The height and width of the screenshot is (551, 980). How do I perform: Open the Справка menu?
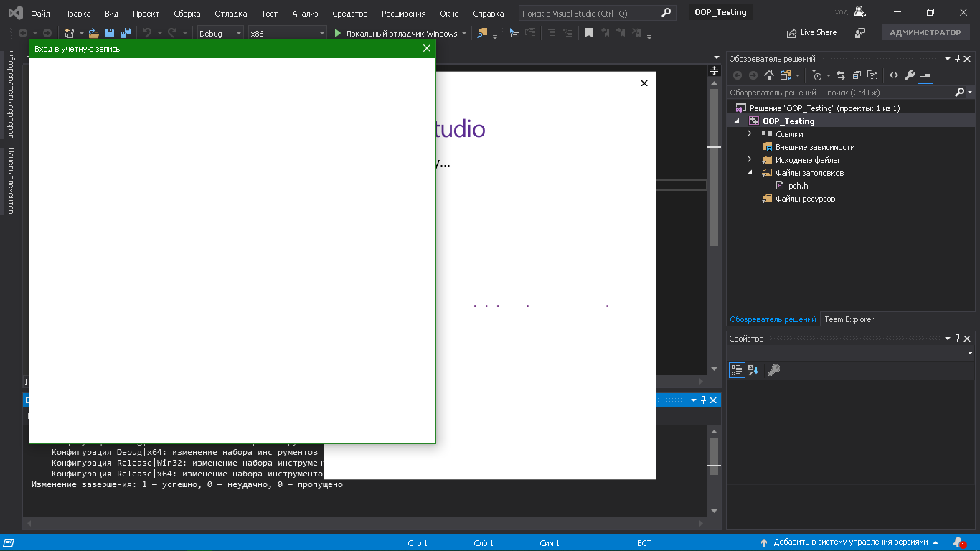[489, 13]
